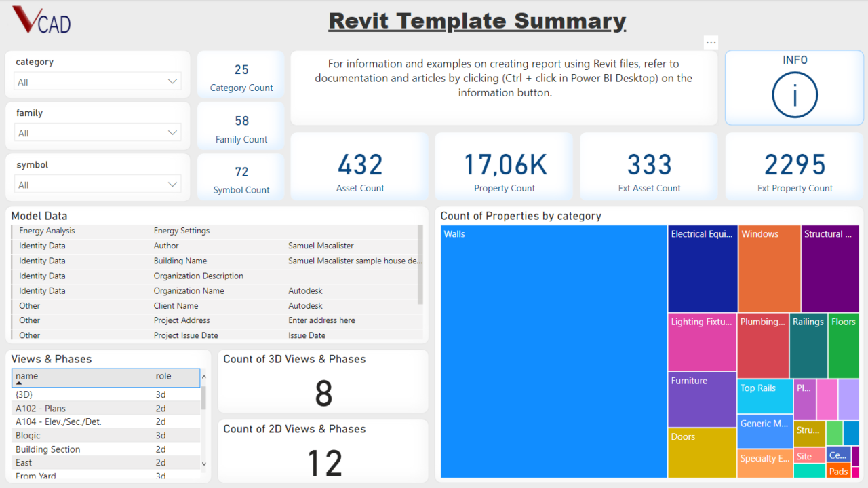Click the VCAD logo
868x488 pixels.
(41, 20)
